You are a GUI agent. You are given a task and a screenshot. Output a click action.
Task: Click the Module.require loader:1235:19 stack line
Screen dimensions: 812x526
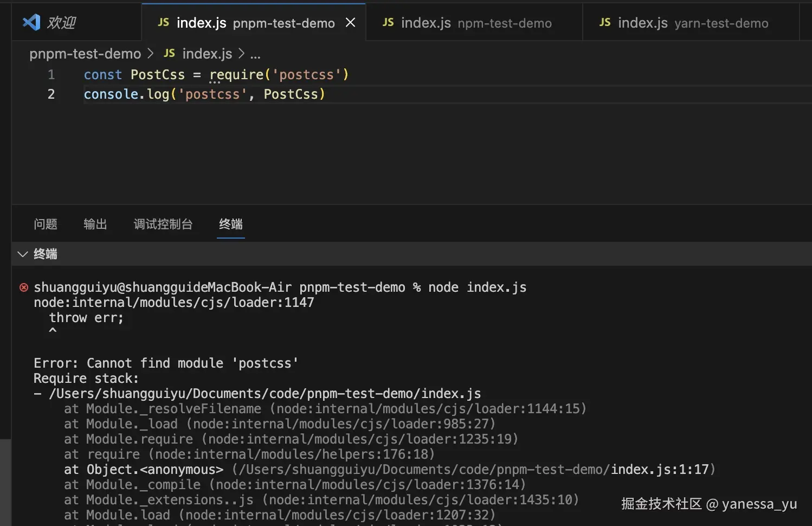pyautogui.click(x=291, y=439)
